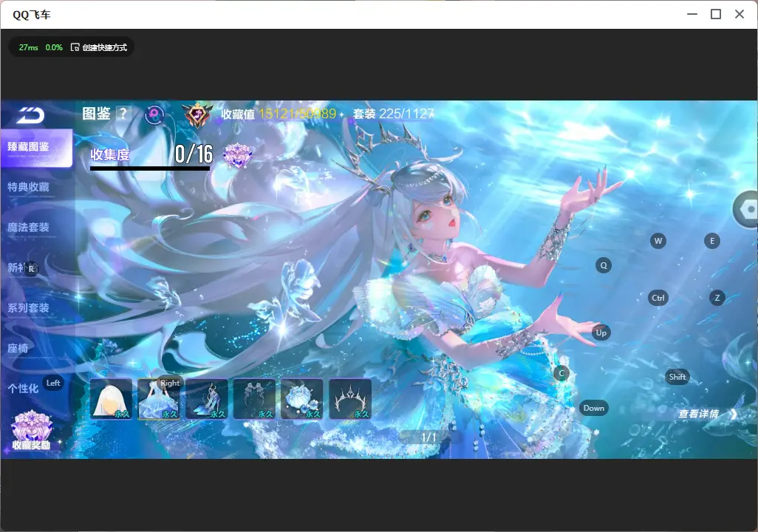Click the hexagon floating button on right edge
The width and height of the screenshot is (758, 532).
(x=746, y=209)
